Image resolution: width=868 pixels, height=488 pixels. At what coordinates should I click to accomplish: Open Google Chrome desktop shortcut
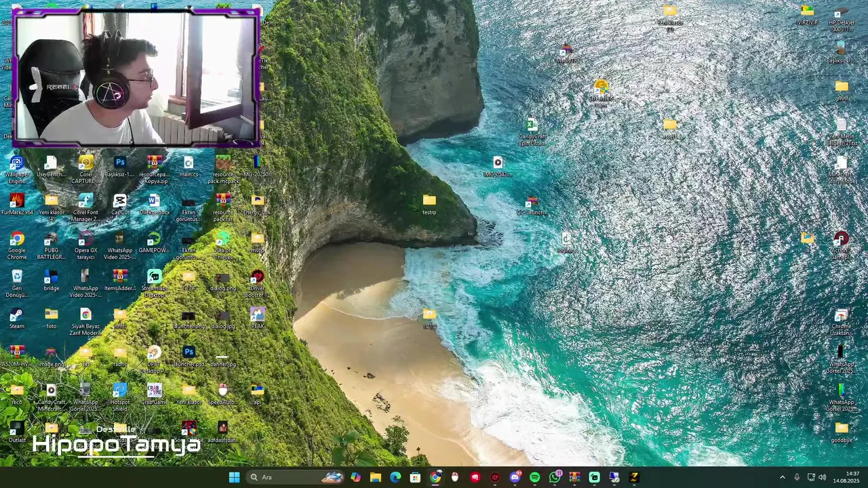pos(17,245)
